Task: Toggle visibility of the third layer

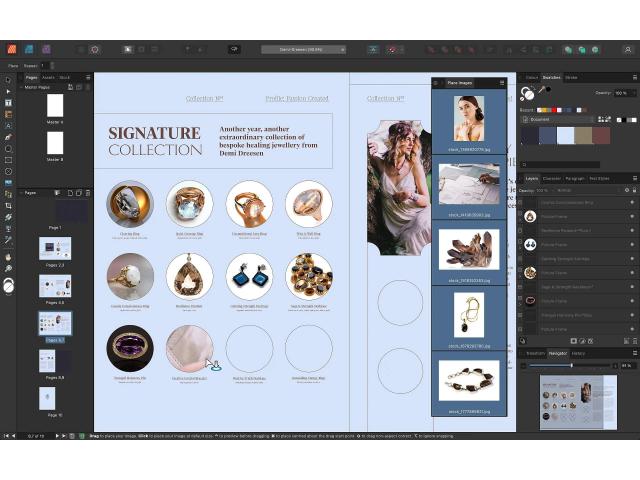Action: click(632, 230)
